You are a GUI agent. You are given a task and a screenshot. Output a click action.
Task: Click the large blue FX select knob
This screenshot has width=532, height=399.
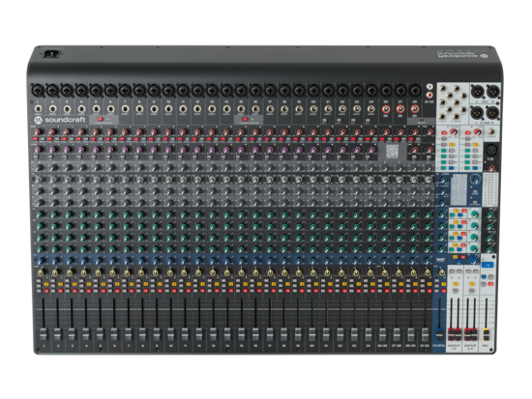click(475, 179)
